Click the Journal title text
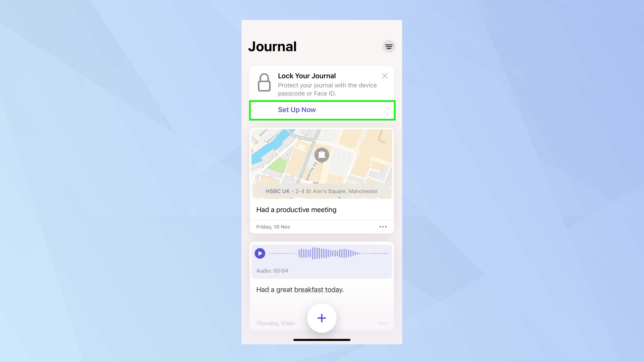The width and height of the screenshot is (644, 362). click(x=272, y=46)
